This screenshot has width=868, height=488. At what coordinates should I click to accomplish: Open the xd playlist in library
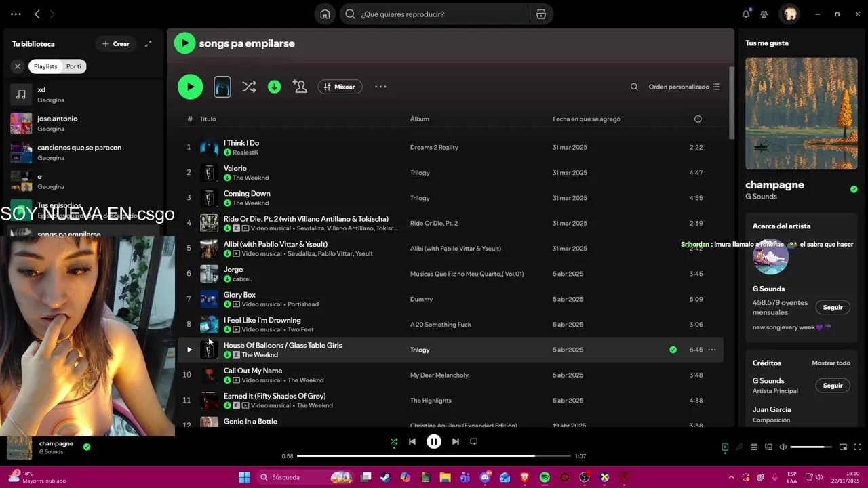click(x=84, y=94)
